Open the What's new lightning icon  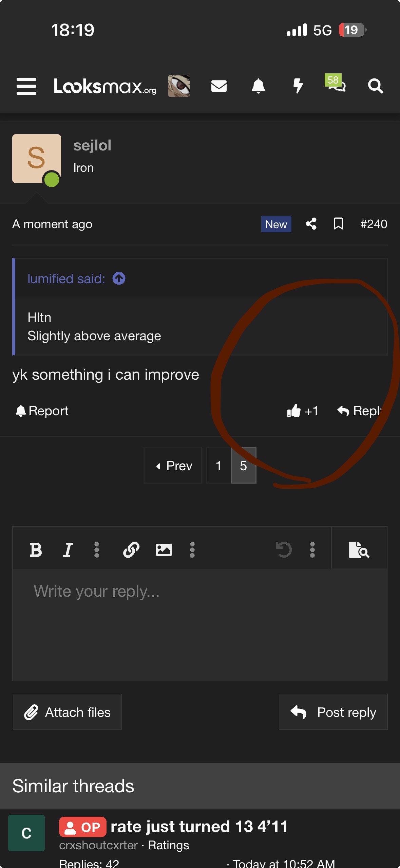[x=298, y=86]
